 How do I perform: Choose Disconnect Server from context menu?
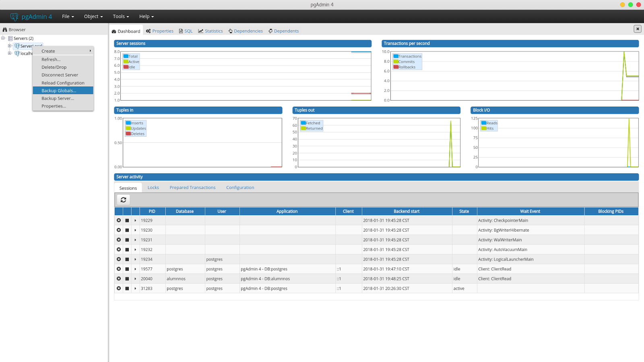click(63, 75)
